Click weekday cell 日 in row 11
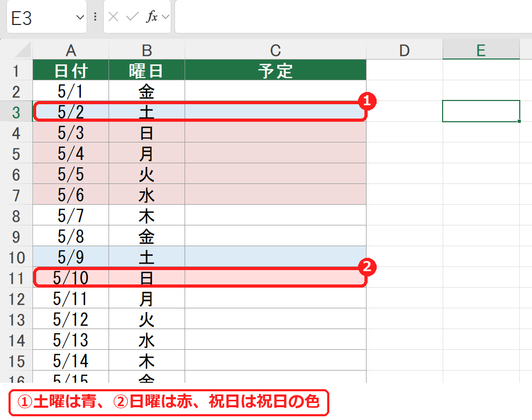This screenshot has height=420, width=532. coord(147,278)
